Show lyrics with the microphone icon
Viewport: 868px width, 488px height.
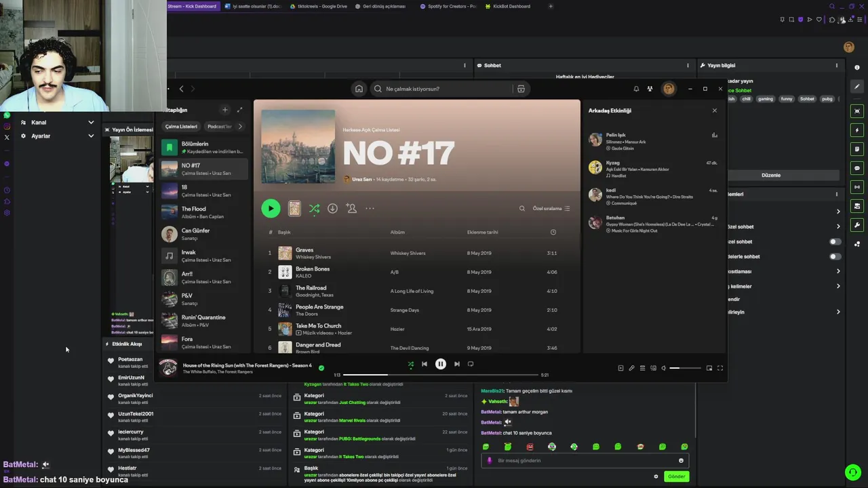tap(631, 368)
